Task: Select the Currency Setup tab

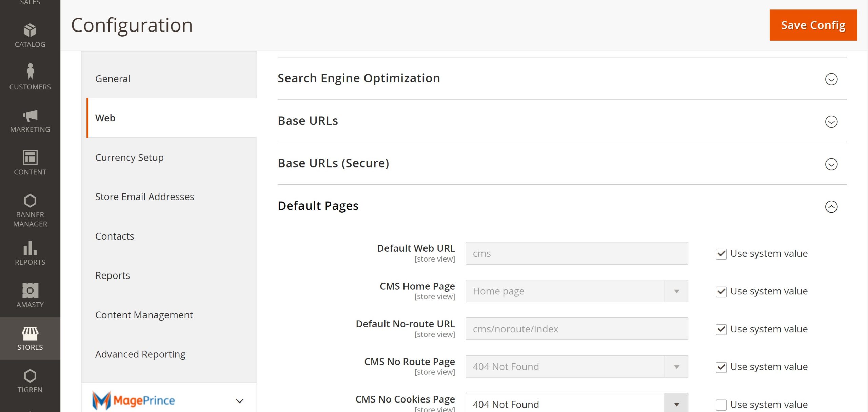Action: tap(129, 158)
